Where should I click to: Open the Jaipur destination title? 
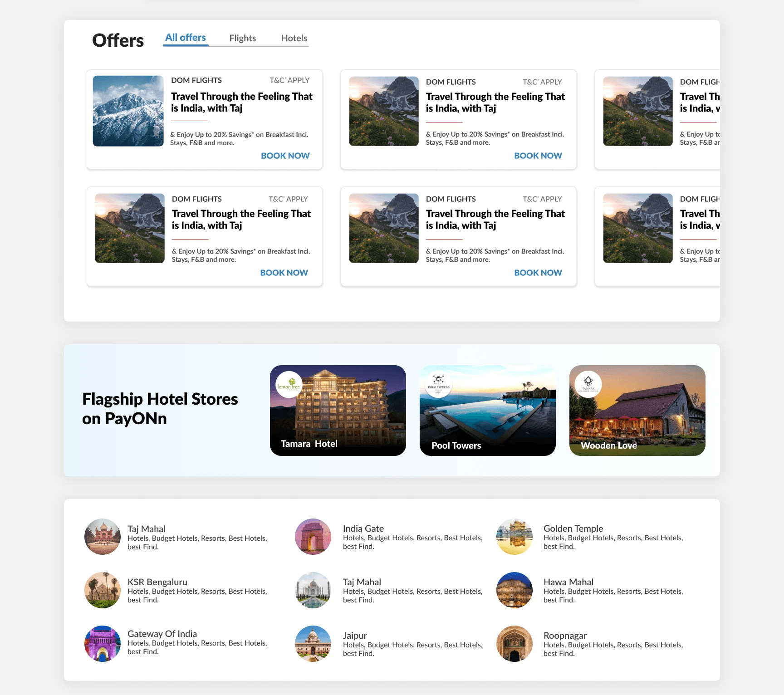[x=355, y=636]
